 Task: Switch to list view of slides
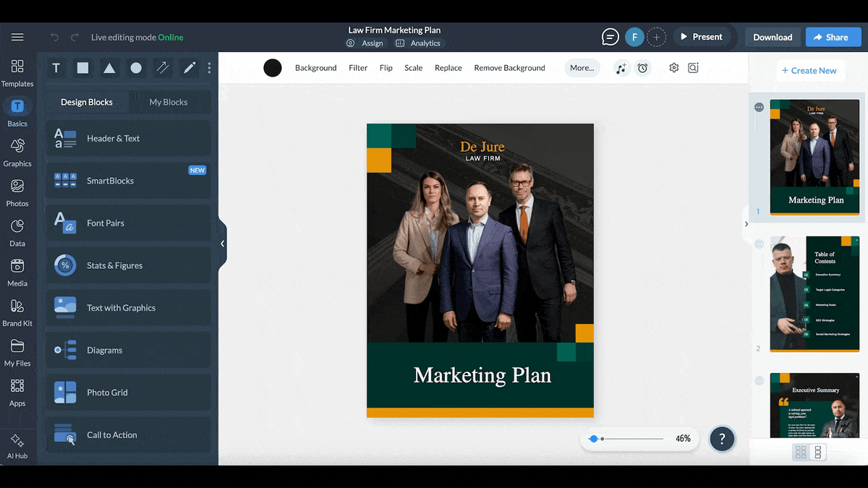tap(818, 453)
